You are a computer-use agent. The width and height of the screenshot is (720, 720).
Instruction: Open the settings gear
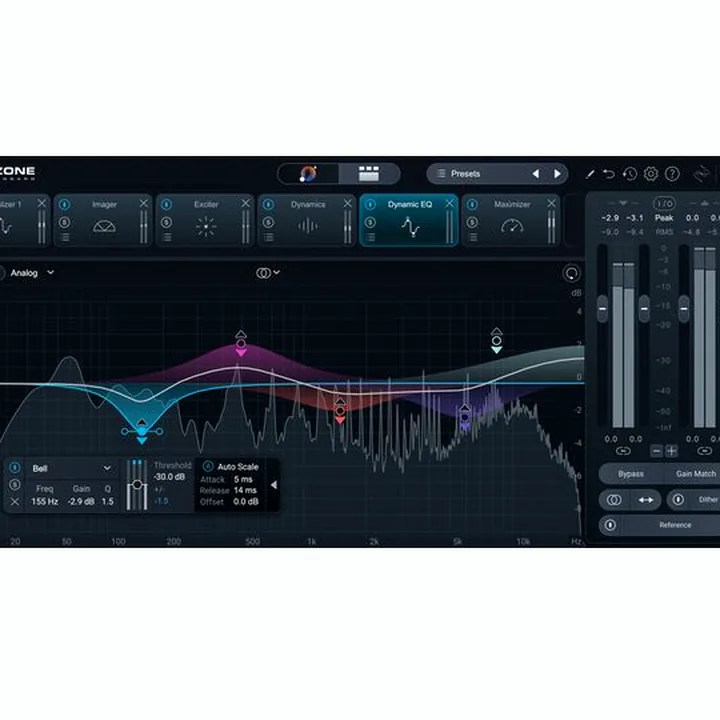tap(651, 174)
